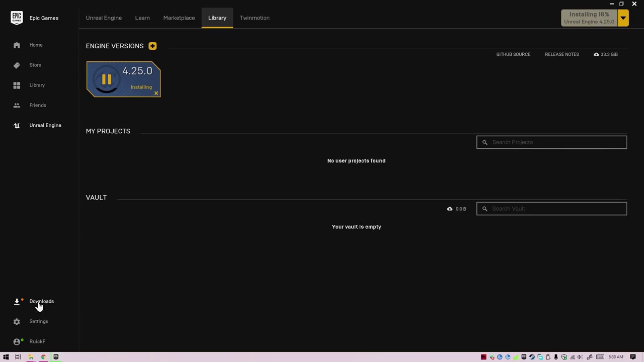Switch to the Learn tab
Screen dimensions: 644x362
(142, 18)
